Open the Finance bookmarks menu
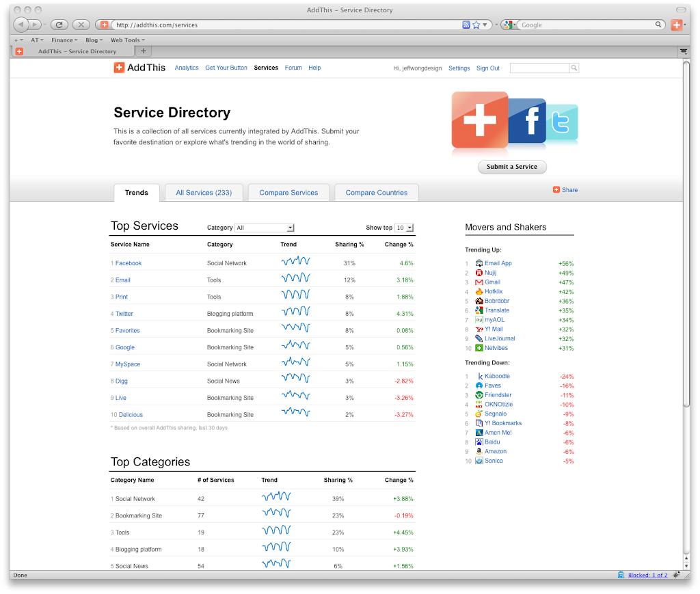The height and width of the screenshot is (594, 700). (x=64, y=40)
